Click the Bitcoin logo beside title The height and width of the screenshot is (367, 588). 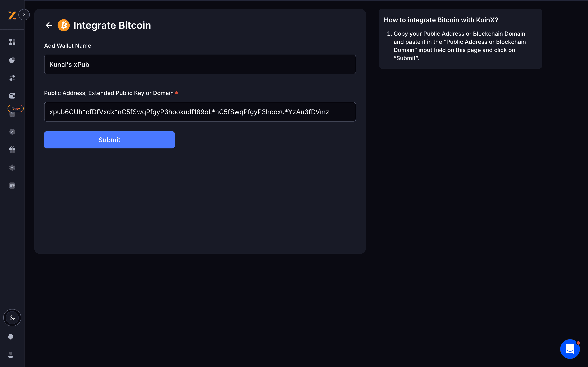click(64, 25)
